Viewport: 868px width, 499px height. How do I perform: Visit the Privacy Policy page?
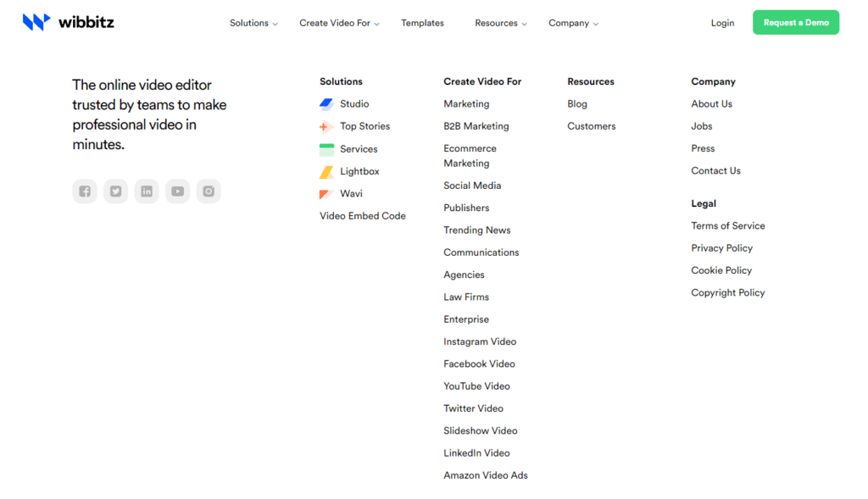coord(721,248)
